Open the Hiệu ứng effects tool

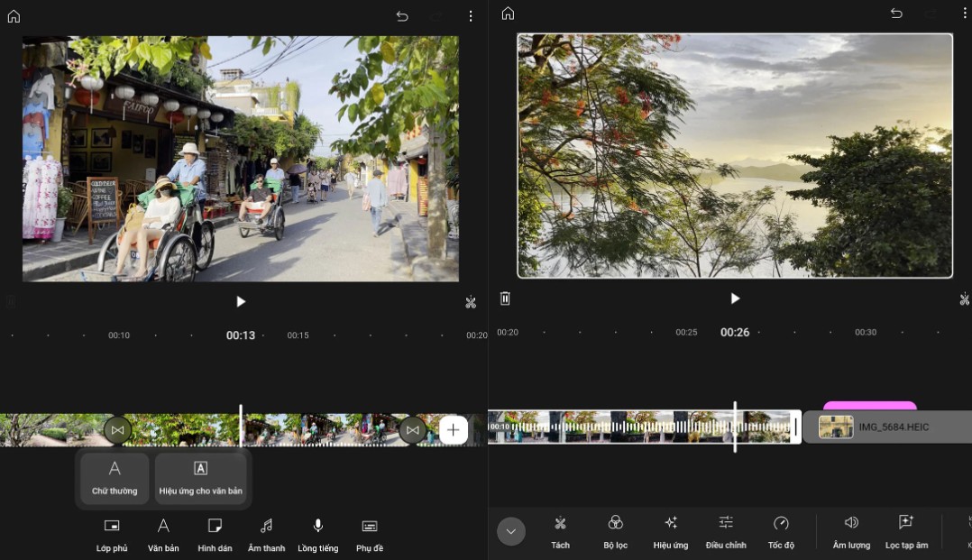click(671, 531)
